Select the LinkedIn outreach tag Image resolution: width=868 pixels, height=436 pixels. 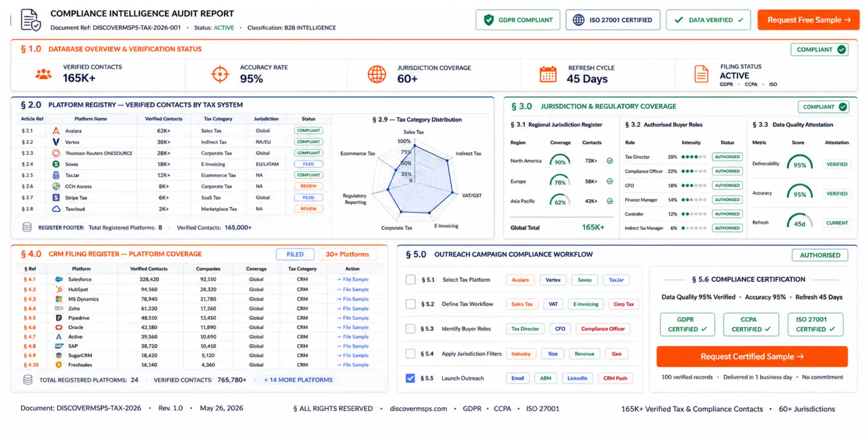[577, 378]
